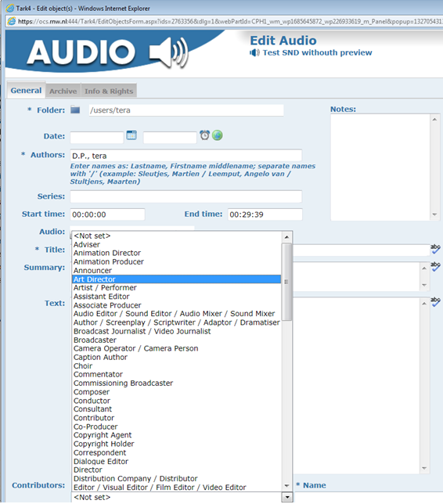Open the Info & Rights tab
This screenshot has height=504, width=443.
109,92
